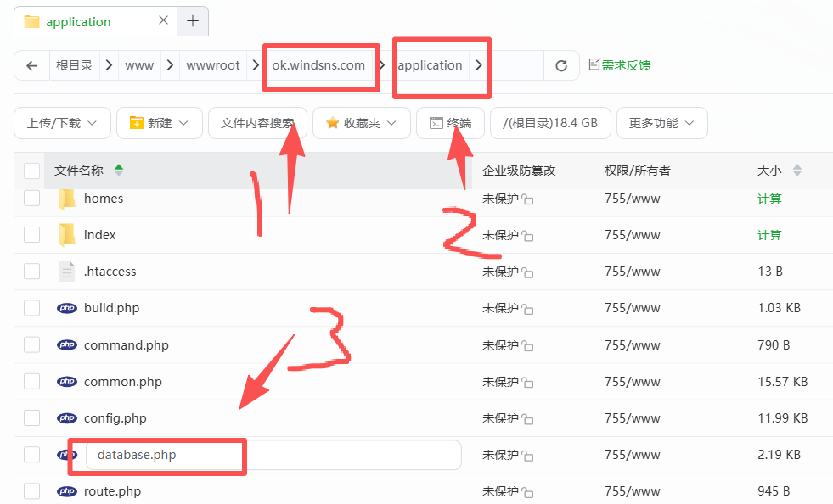This screenshot has width=833, height=504.
Task: Open the 收藏夹 favorites menu
Action: [x=362, y=123]
